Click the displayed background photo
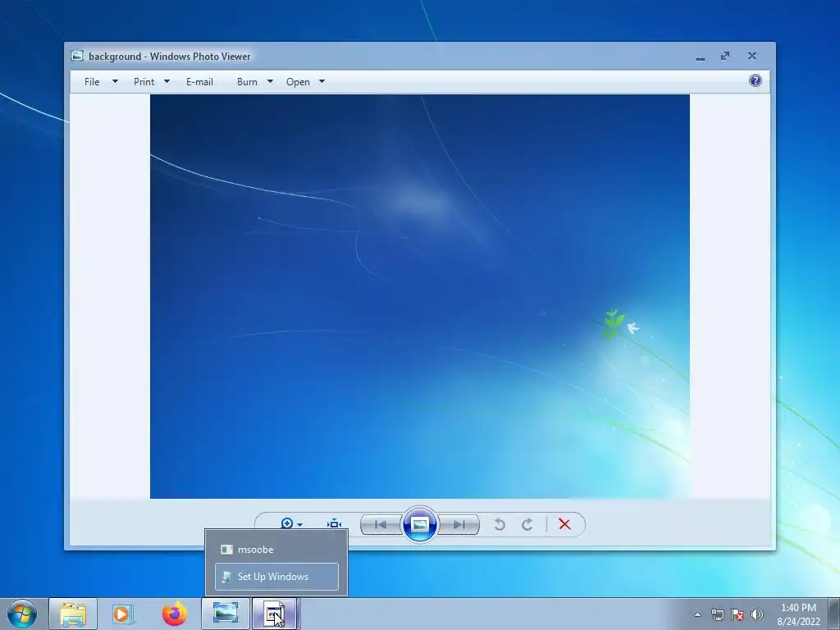Viewport: 840px width, 630px height. coord(419,296)
